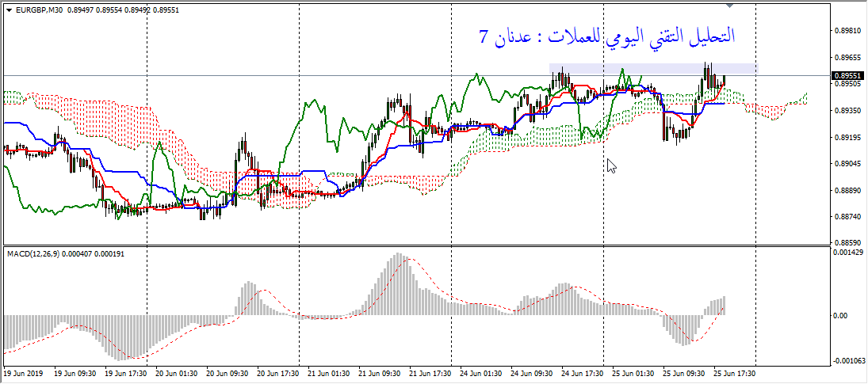Image resolution: width=868 pixels, height=384 pixels.
Task: Click the 0.89350 price scale label
Action: click(847, 111)
